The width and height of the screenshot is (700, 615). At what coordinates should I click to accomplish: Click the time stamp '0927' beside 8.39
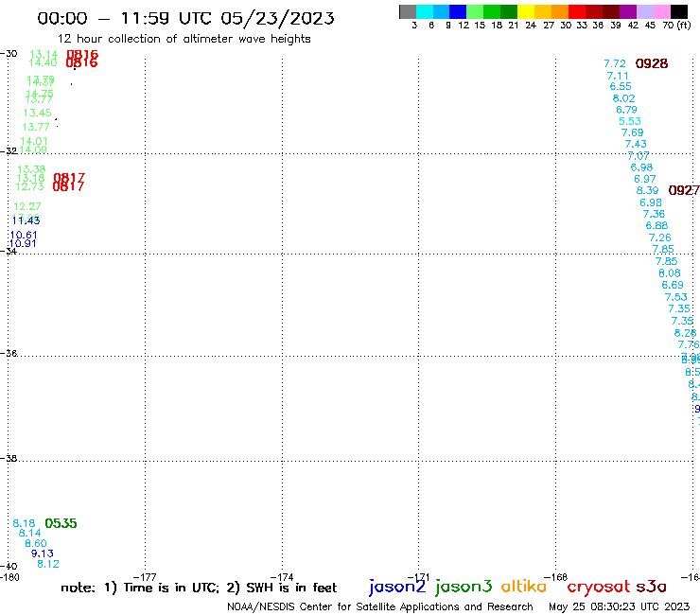coord(684,191)
